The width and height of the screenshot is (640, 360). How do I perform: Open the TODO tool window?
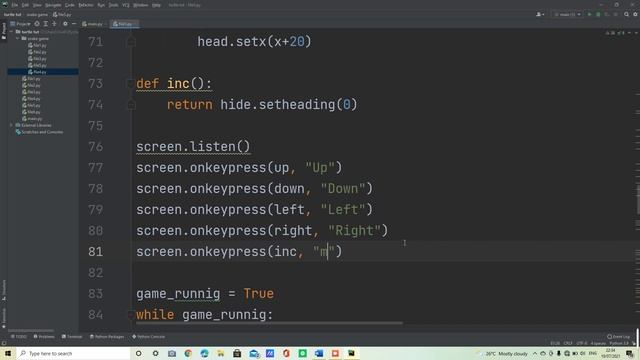pyautogui.click(x=19, y=337)
